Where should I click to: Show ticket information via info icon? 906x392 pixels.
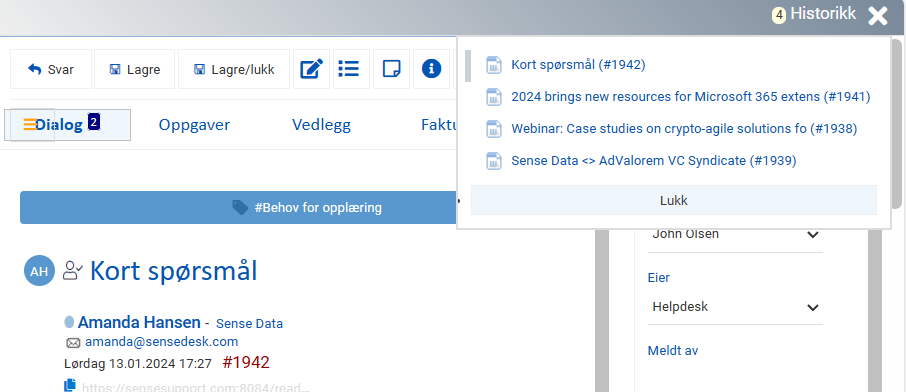click(x=431, y=69)
